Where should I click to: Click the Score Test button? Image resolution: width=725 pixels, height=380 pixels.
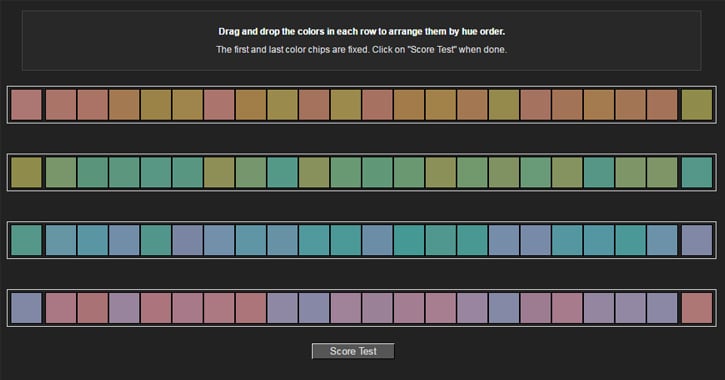(353, 351)
